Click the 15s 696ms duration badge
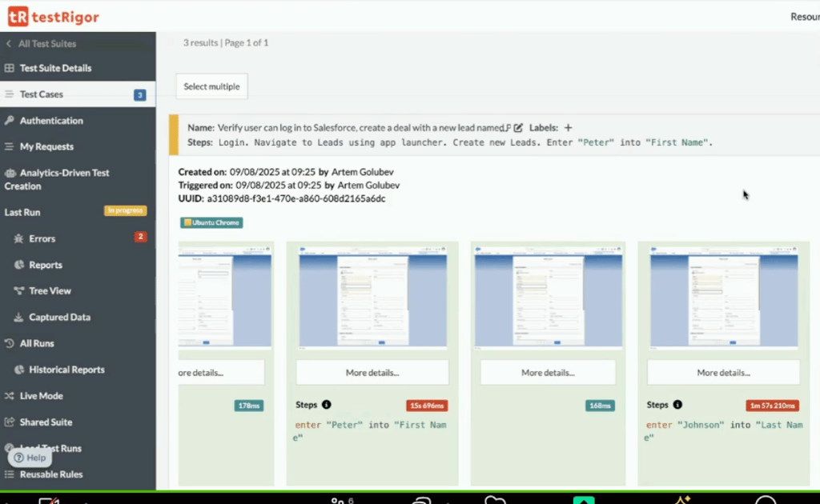The width and height of the screenshot is (820, 504). click(x=427, y=406)
